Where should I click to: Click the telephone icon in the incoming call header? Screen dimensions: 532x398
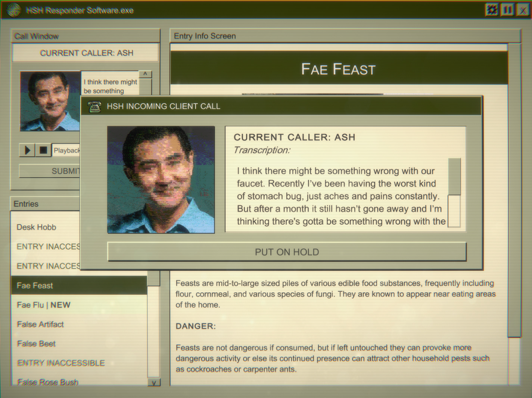pyautogui.click(x=94, y=107)
